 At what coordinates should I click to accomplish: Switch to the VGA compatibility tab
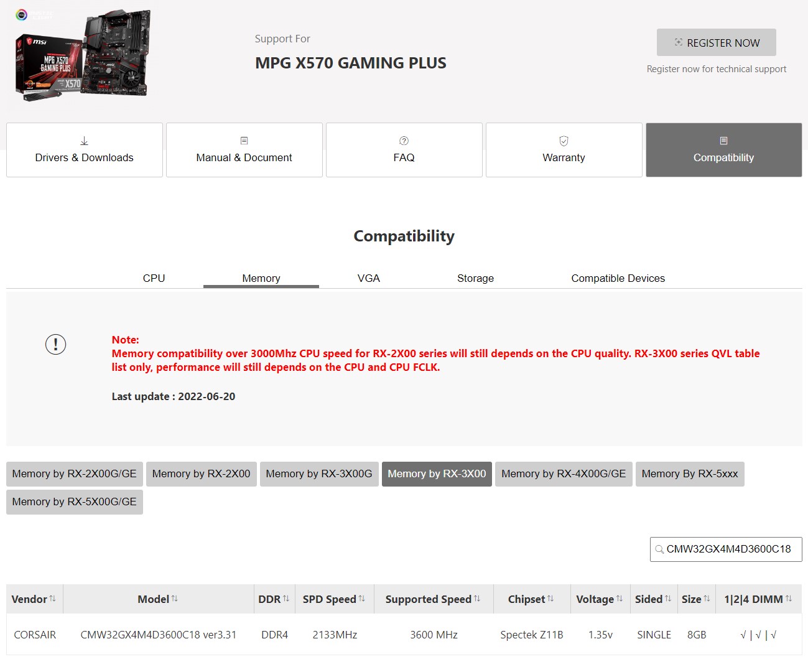coord(369,278)
